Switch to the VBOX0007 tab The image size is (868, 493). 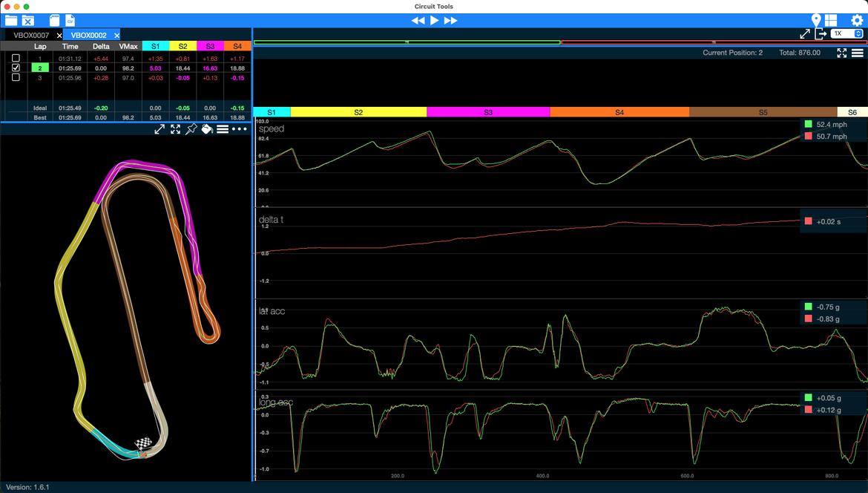click(31, 35)
